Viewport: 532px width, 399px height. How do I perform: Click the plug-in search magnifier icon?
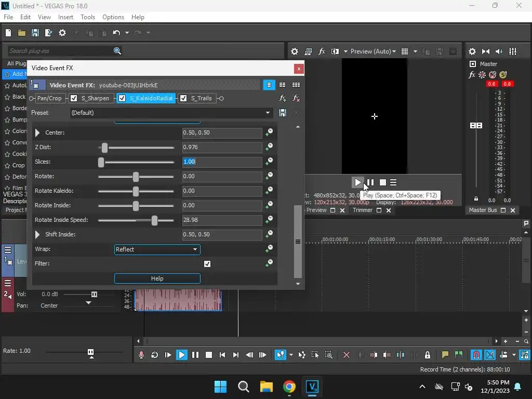coord(117,51)
